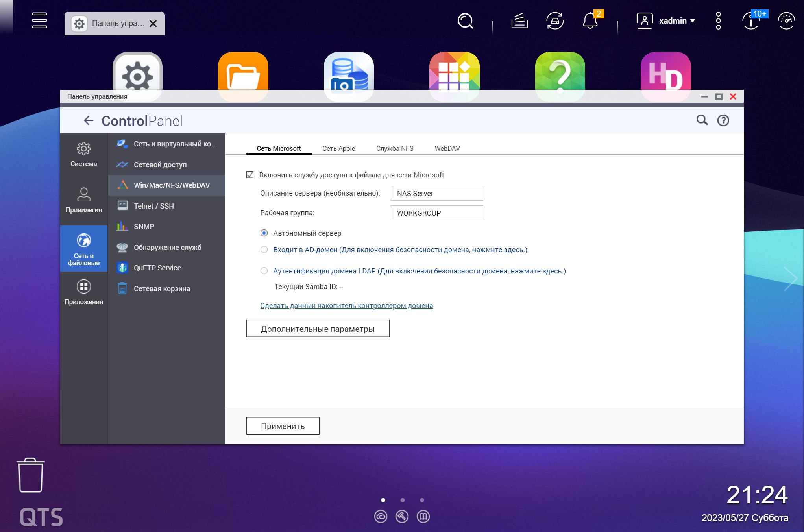The height and width of the screenshot is (532, 804).
Task: Click the Применить button
Action: click(x=283, y=426)
